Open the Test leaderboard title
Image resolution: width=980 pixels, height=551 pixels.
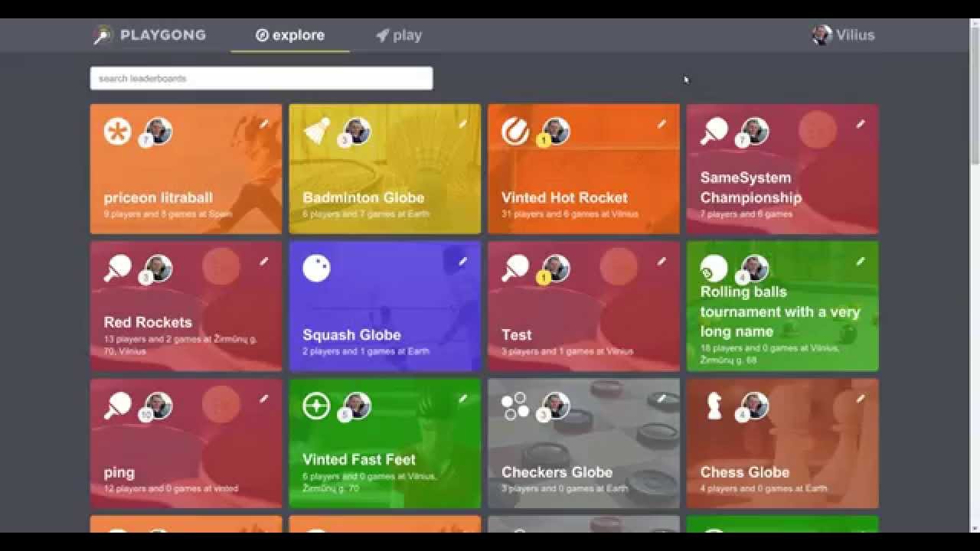(x=517, y=334)
